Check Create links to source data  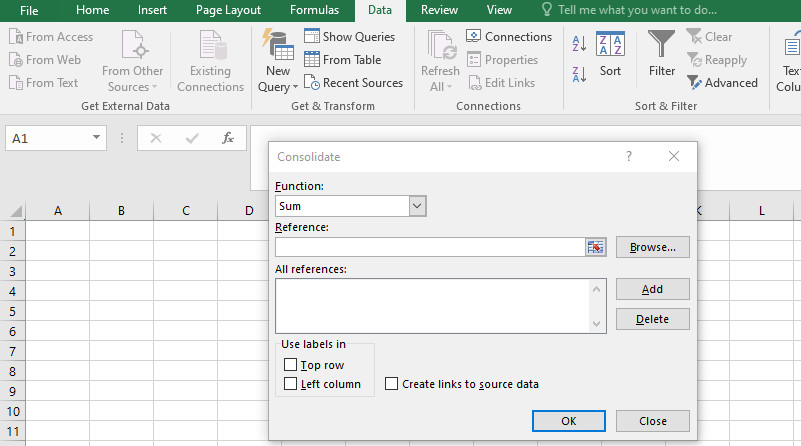pyautogui.click(x=391, y=384)
